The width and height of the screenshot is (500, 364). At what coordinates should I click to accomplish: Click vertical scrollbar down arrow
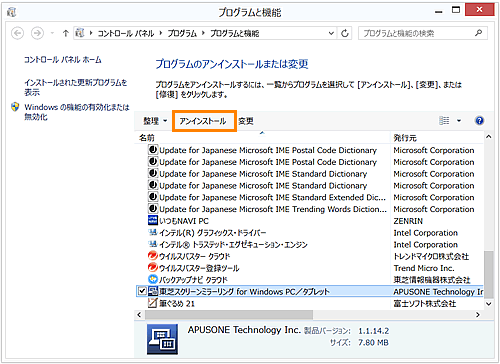[489, 304]
